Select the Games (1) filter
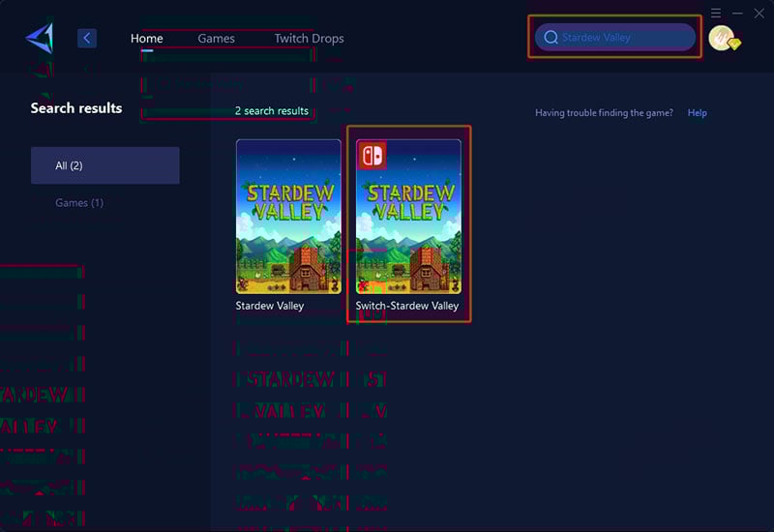 pyautogui.click(x=79, y=203)
